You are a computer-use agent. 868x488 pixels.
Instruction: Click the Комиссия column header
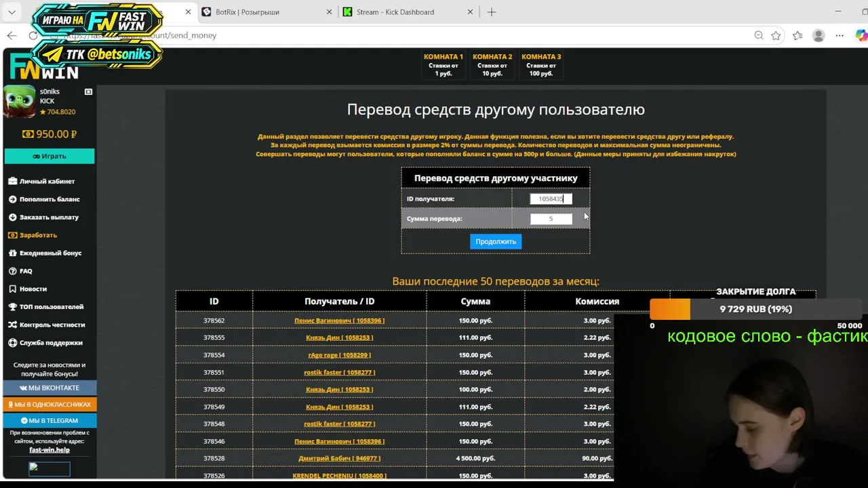pyautogui.click(x=597, y=302)
